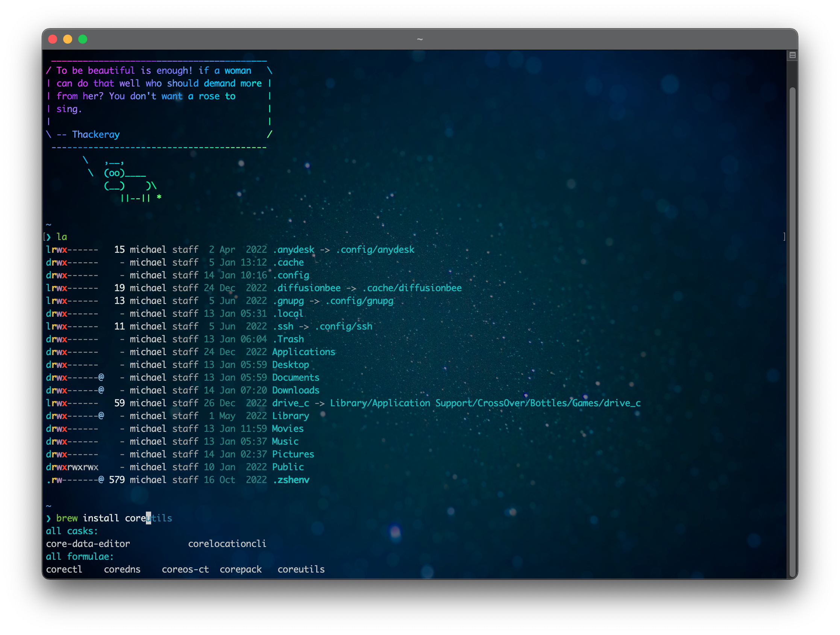
Task: Click the ".Trash" directory name
Action: pyautogui.click(x=288, y=339)
